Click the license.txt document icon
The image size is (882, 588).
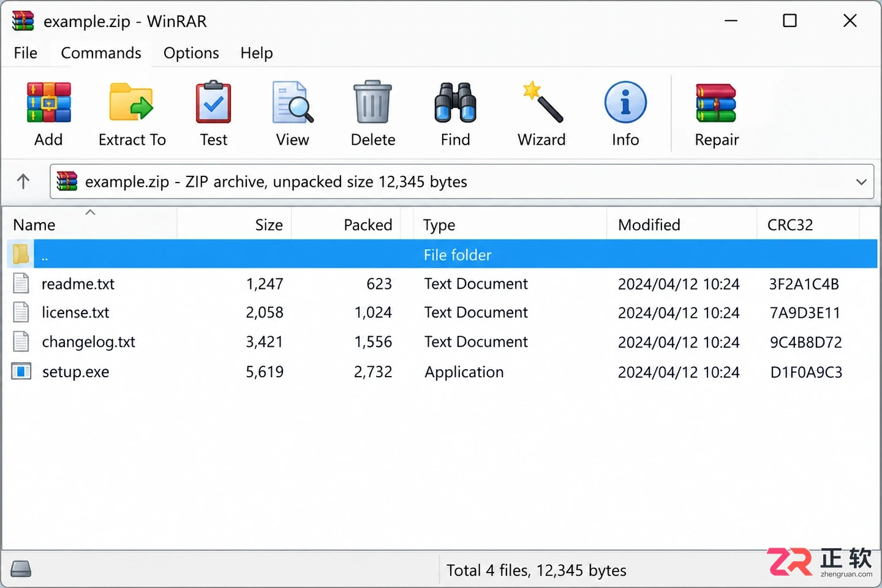(x=21, y=312)
